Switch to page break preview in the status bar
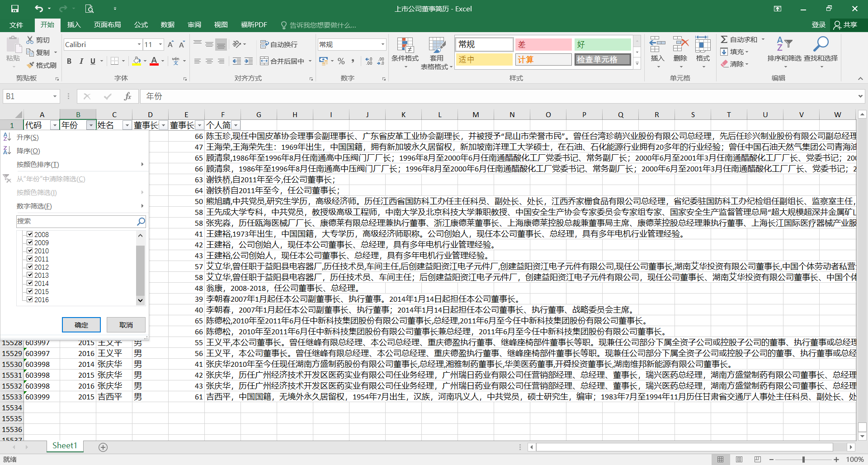The image size is (868, 465). click(x=758, y=459)
